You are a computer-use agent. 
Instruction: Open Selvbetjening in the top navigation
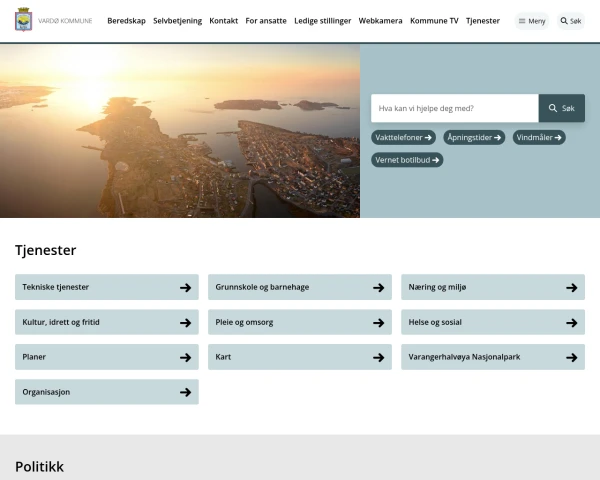[x=177, y=21]
